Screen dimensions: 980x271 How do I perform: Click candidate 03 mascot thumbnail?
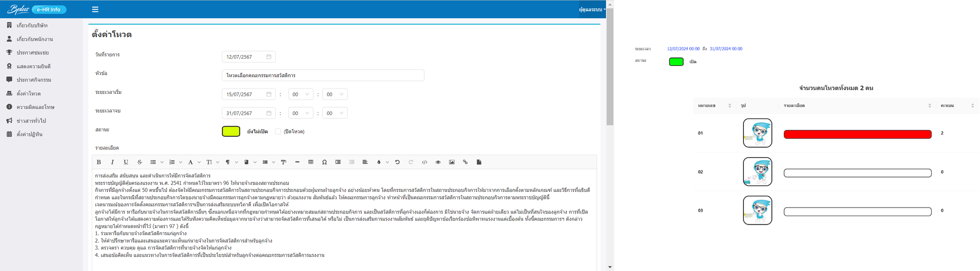757,210
